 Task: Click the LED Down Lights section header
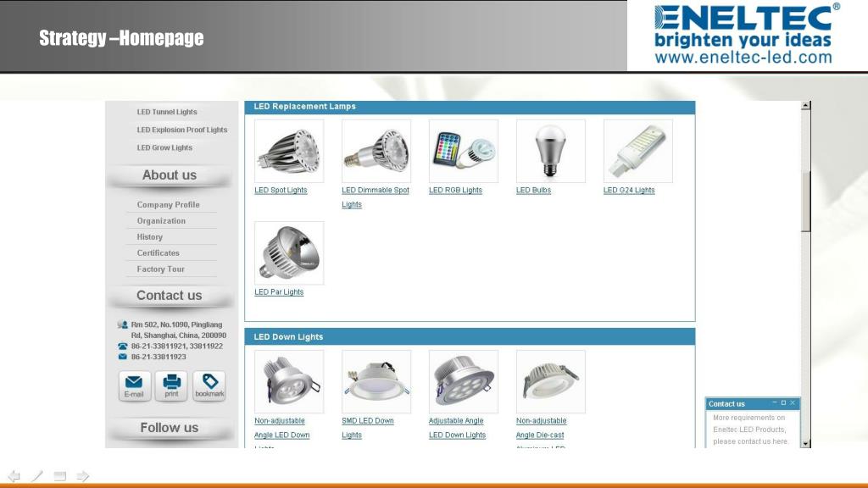470,336
